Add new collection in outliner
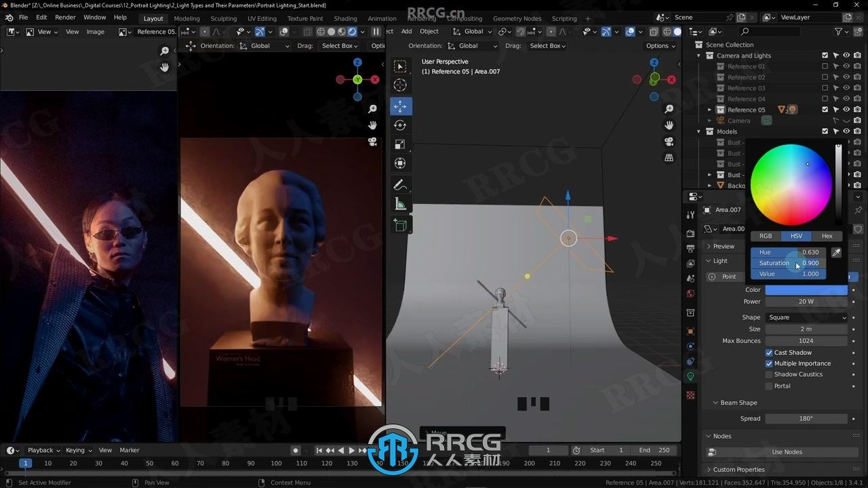 [857, 32]
